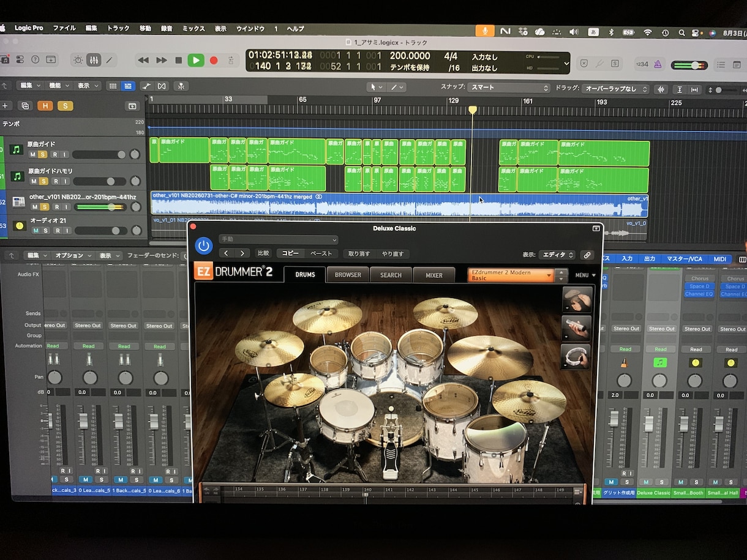747x560 pixels.
Task: Select the tambourine percussion thumbnail
Action: [576, 356]
